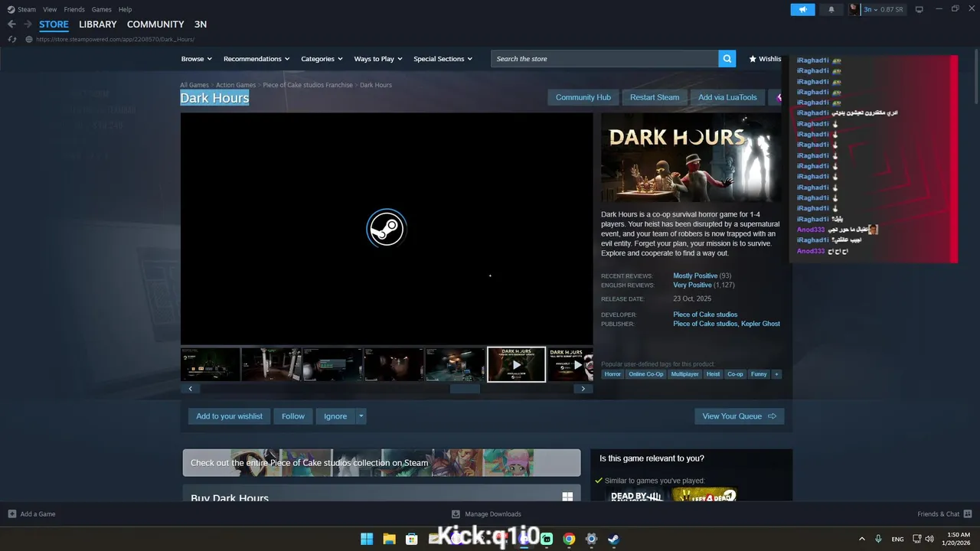Select the Horror tag
The height and width of the screenshot is (551, 980).
coord(612,374)
